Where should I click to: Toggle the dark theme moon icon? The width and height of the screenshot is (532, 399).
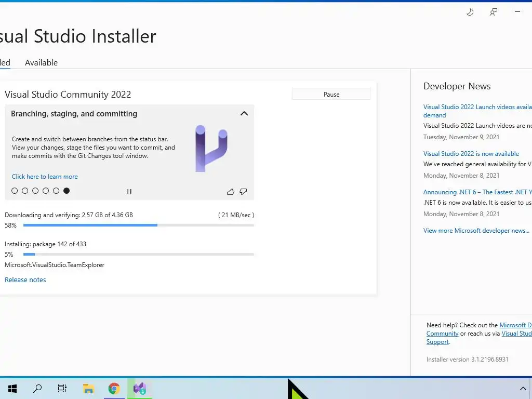tap(470, 12)
